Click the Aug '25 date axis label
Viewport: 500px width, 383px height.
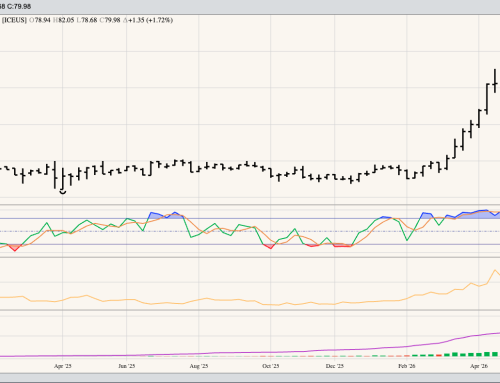point(199,366)
